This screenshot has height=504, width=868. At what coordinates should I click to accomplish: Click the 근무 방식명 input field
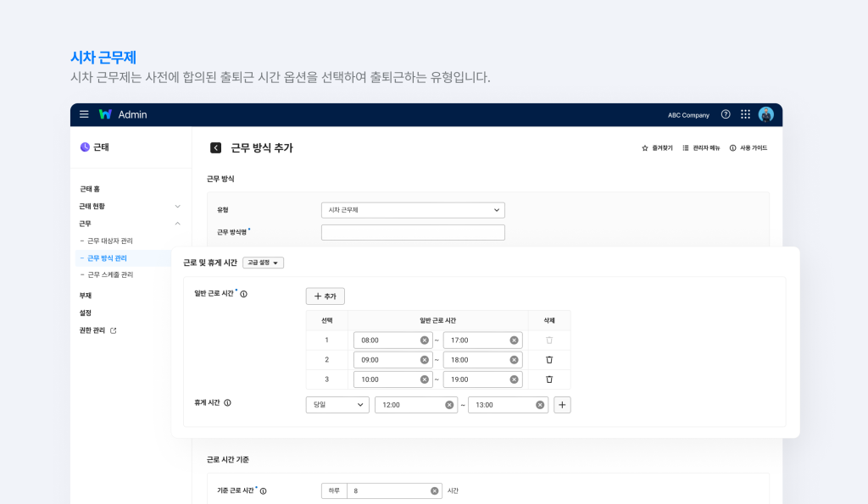coord(413,231)
